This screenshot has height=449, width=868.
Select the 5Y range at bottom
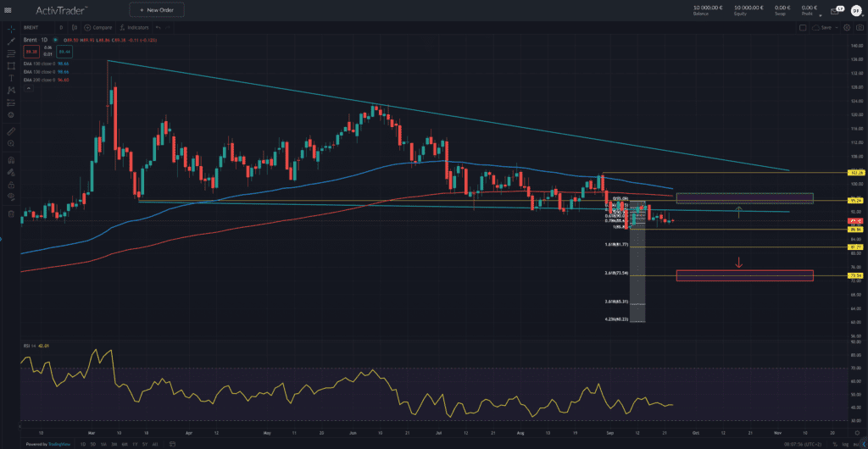(x=144, y=444)
